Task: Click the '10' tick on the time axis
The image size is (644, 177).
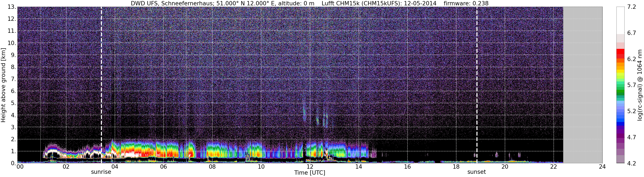Action: coord(261,167)
